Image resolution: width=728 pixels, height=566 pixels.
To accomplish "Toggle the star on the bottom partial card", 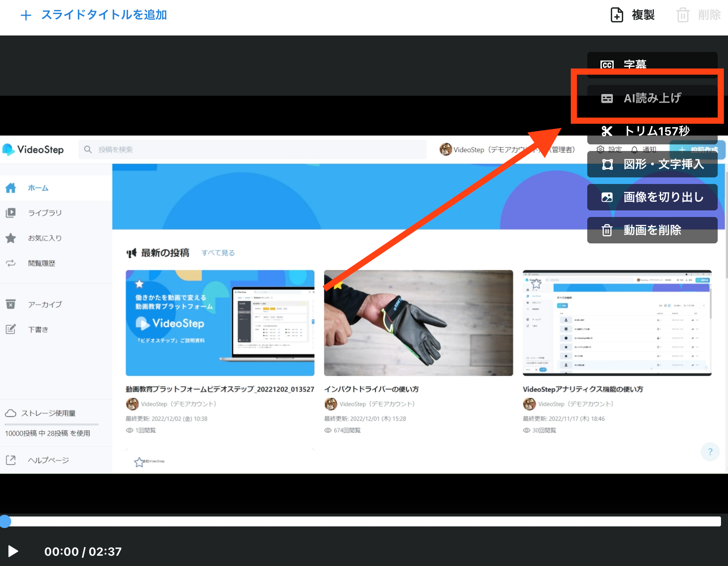I will coord(139,462).
